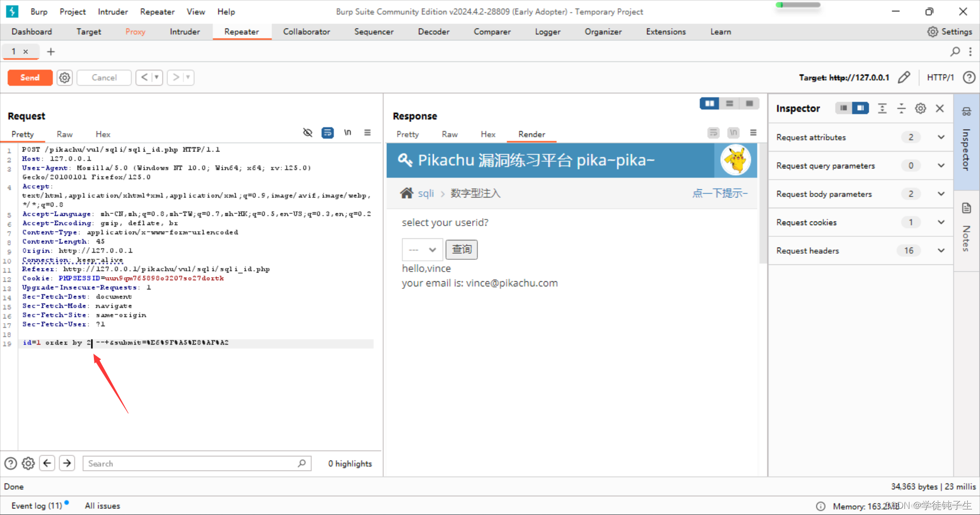Open the Help menu
Image resolution: width=980 pixels, height=515 pixels.
click(x=226, y=12)
